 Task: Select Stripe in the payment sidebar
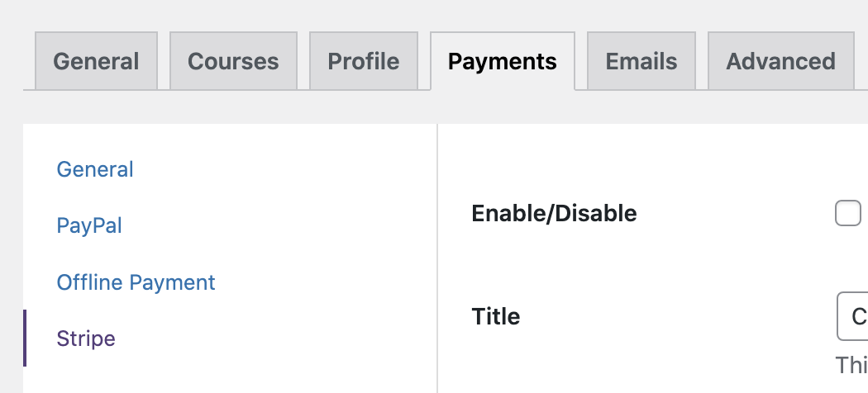pyautogui.click(x=86, y=339)
